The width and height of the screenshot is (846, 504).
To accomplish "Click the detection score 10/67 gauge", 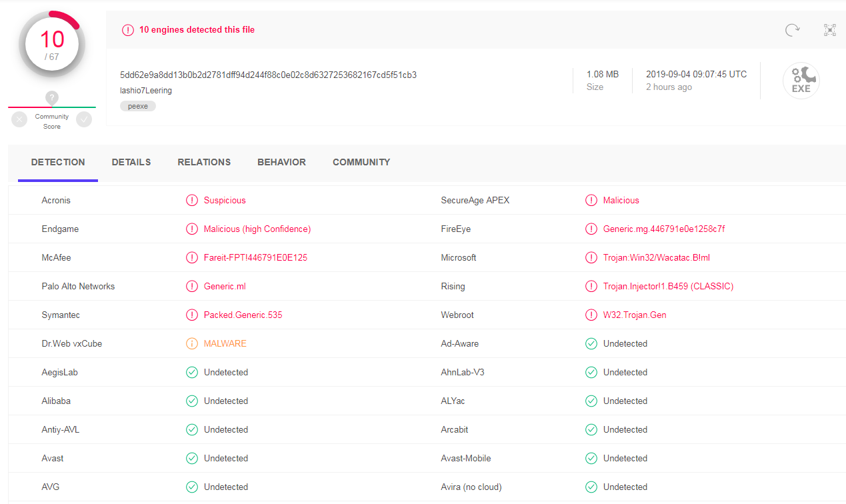I will tap(52, 45).
